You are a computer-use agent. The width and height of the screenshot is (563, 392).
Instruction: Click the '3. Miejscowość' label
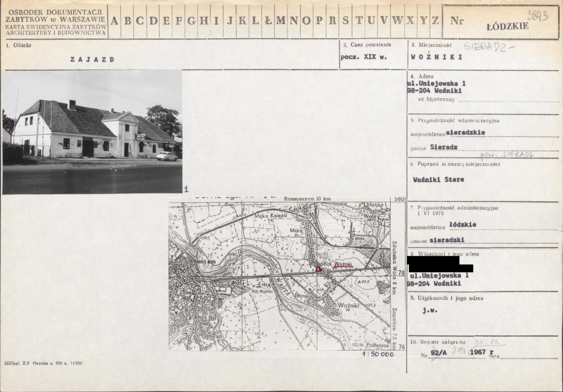[x=432, y=45]
